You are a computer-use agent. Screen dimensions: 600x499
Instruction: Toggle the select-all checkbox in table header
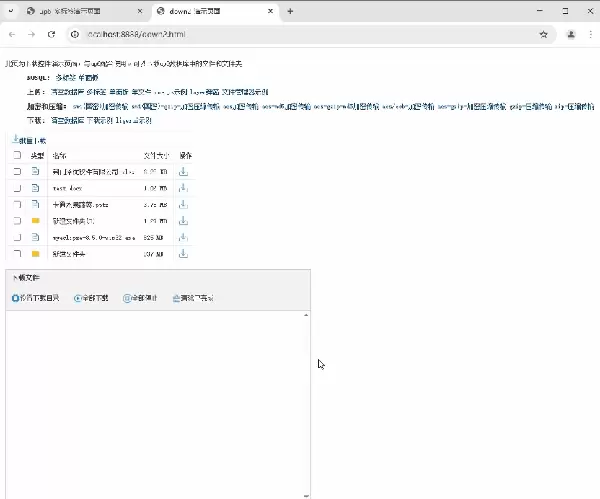[17, 156]
